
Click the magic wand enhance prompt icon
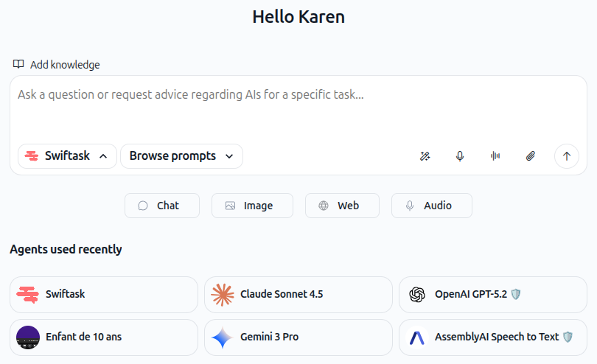(425, 156)
